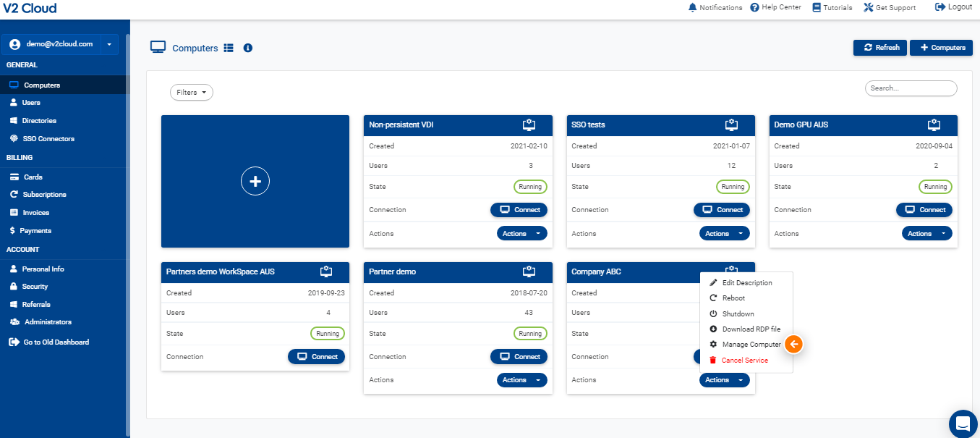Screen dimensions: 980x438
Task: Expand the Filters dropdown
Action: click(x=191, y=93)
